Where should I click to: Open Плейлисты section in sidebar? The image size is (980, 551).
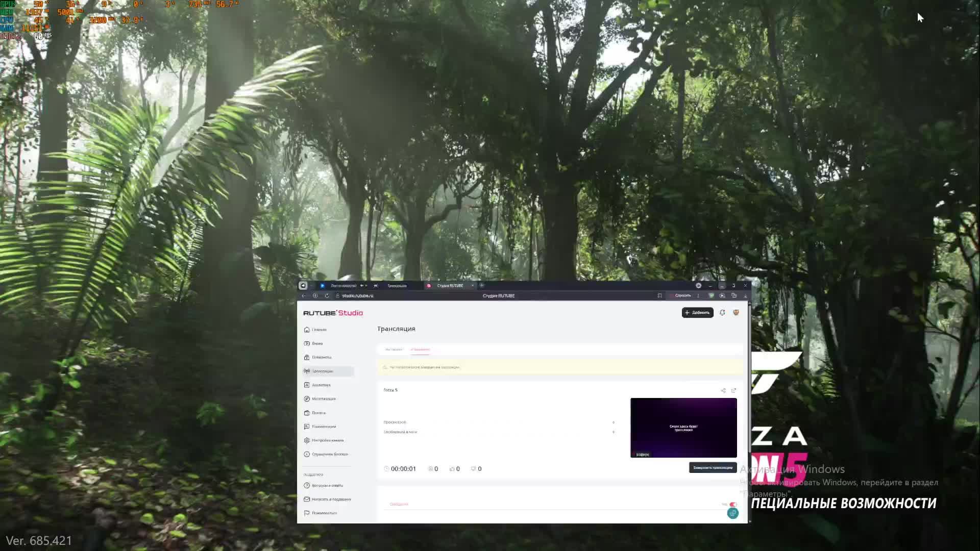321,357
